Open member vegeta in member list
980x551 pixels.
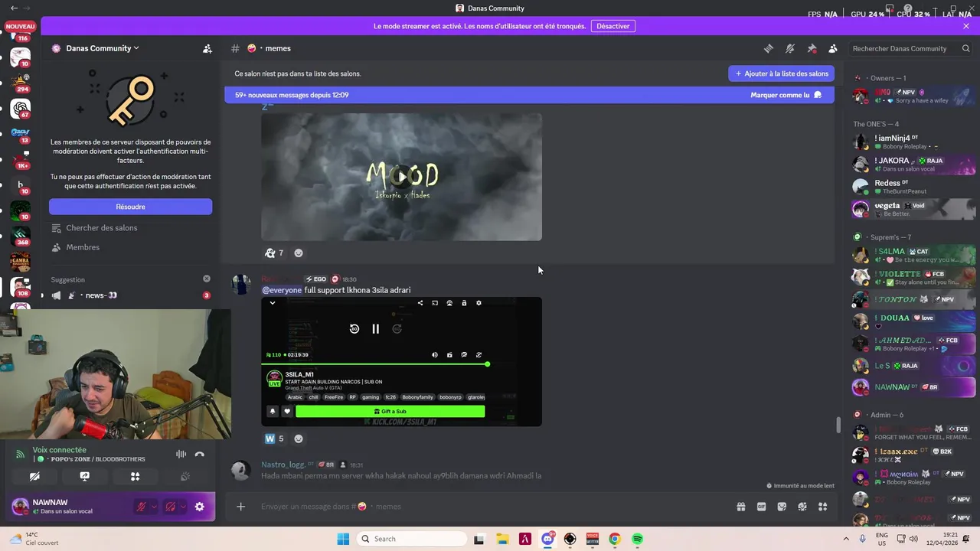(915, 209)
